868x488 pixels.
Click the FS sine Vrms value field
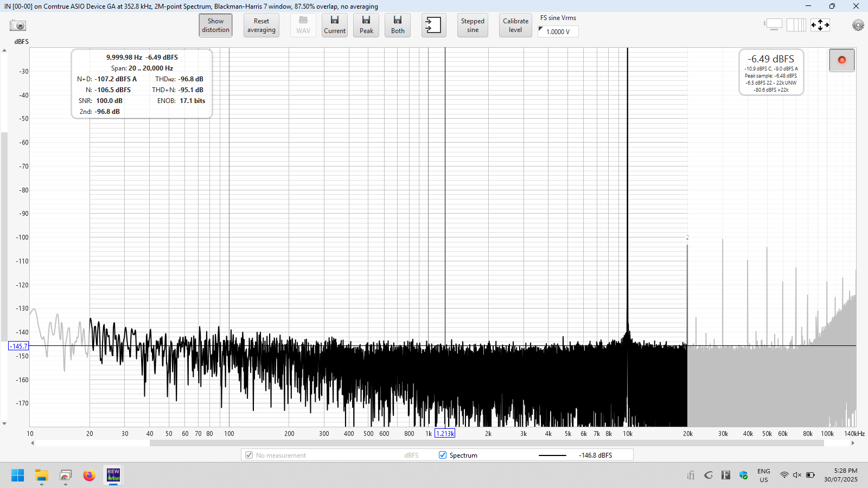point(559,31)
